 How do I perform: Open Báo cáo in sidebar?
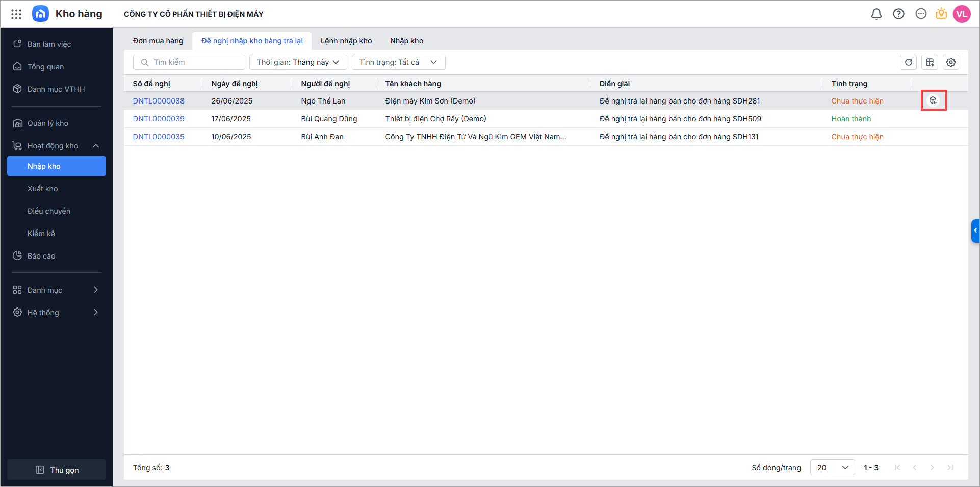point(57,256)
